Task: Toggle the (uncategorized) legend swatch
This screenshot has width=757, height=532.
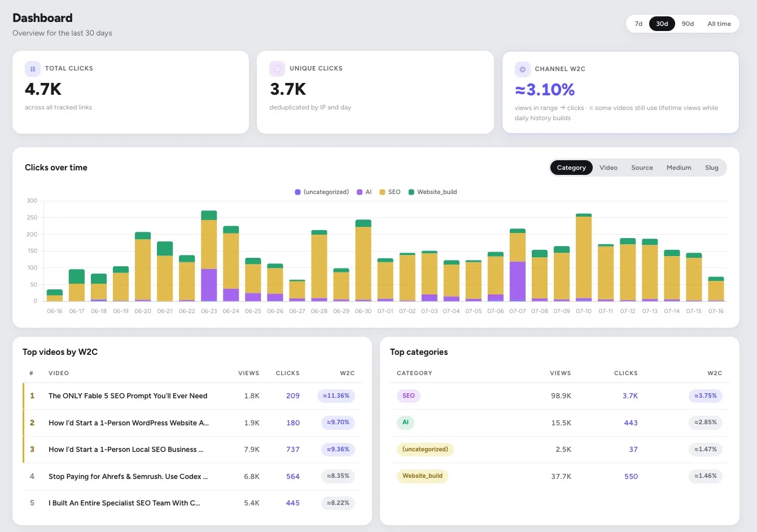Action: pyautogui.click(x=297, y=192)
